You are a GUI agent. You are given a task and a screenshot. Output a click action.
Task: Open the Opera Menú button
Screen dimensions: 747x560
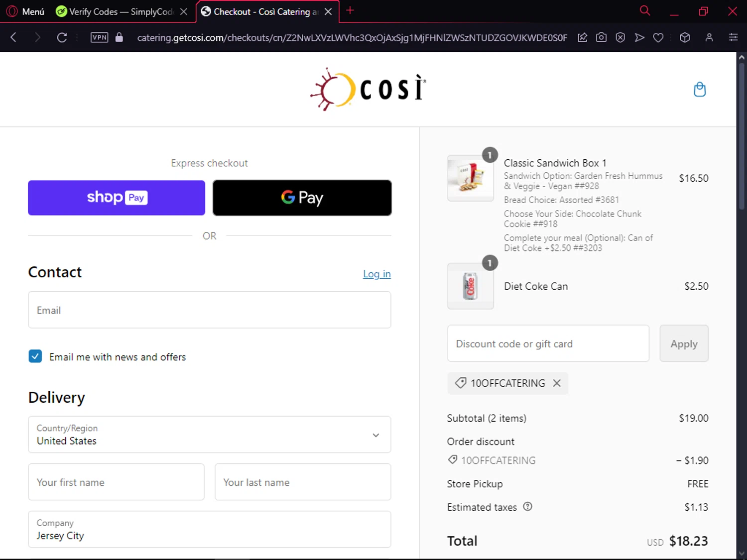tap(26, 11)
